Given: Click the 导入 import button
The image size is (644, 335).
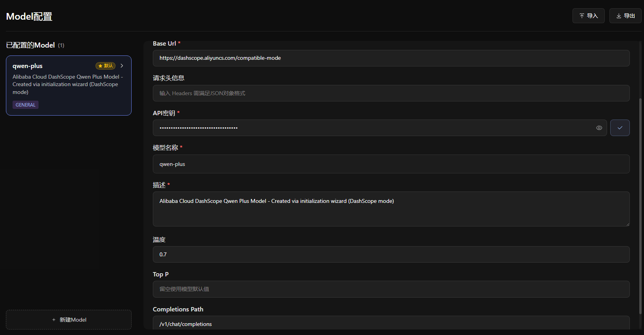Looking at the screenshot, I should 588,16.
